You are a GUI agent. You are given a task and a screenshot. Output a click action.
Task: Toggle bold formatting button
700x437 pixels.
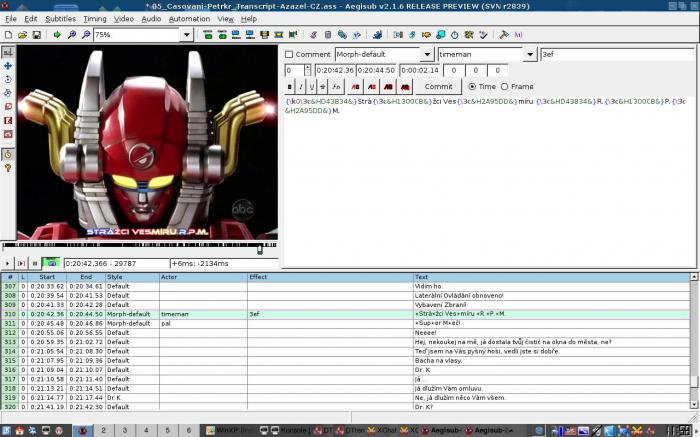290,87
